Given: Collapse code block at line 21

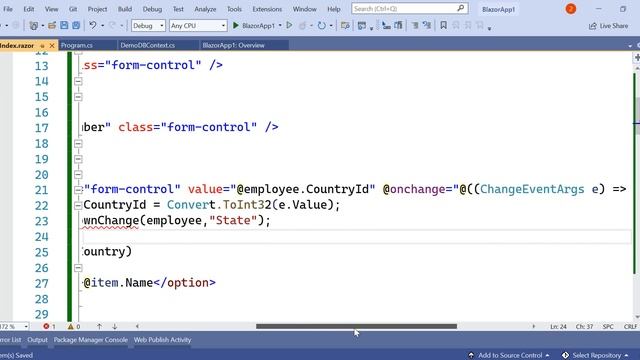Looking at the screenshot, I should (x=78, y=190).
